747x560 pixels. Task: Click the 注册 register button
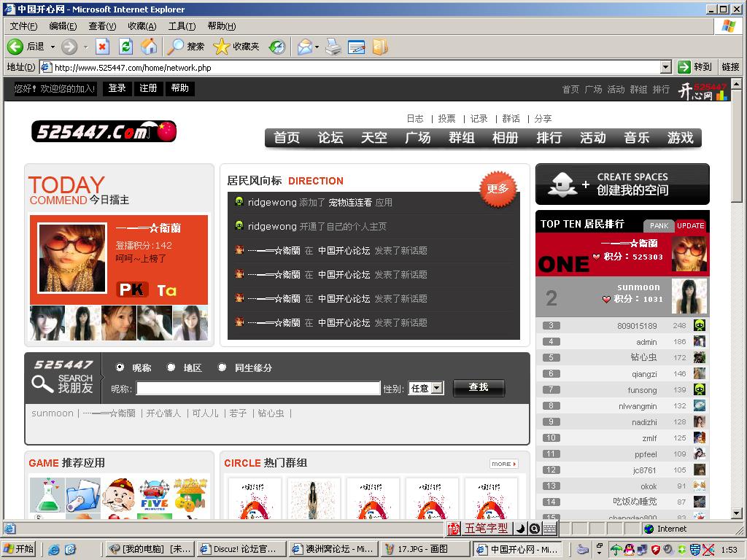pos(148,88)
